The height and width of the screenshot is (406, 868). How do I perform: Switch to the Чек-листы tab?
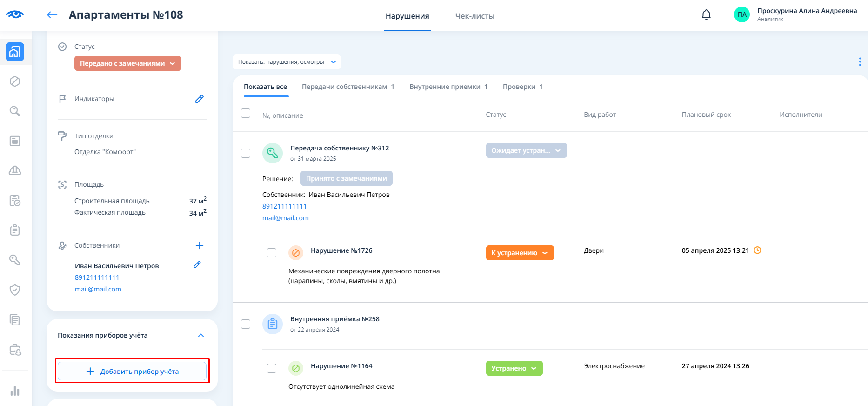tap(474, 16)
